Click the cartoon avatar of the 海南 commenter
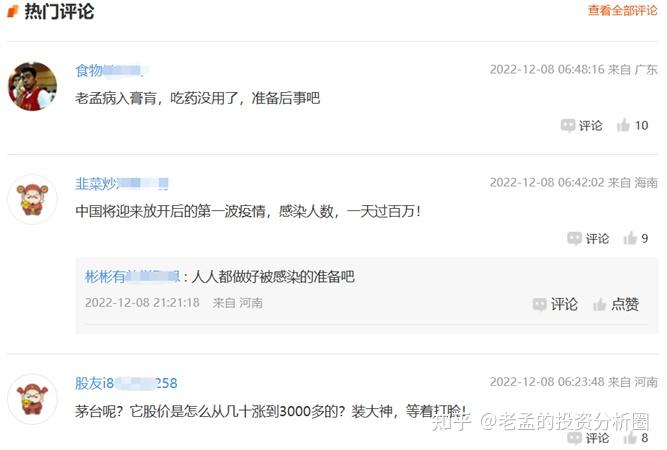This screenshot has width=667, height=450. (32, 199)
